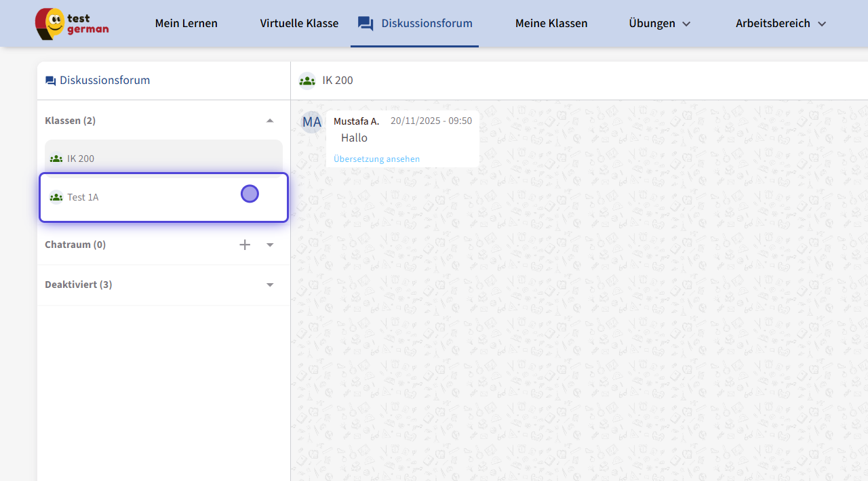The width and height of the screenshot is (868, 481).
Task: Go to Mein Lernen
Action: tap(186, 24)
